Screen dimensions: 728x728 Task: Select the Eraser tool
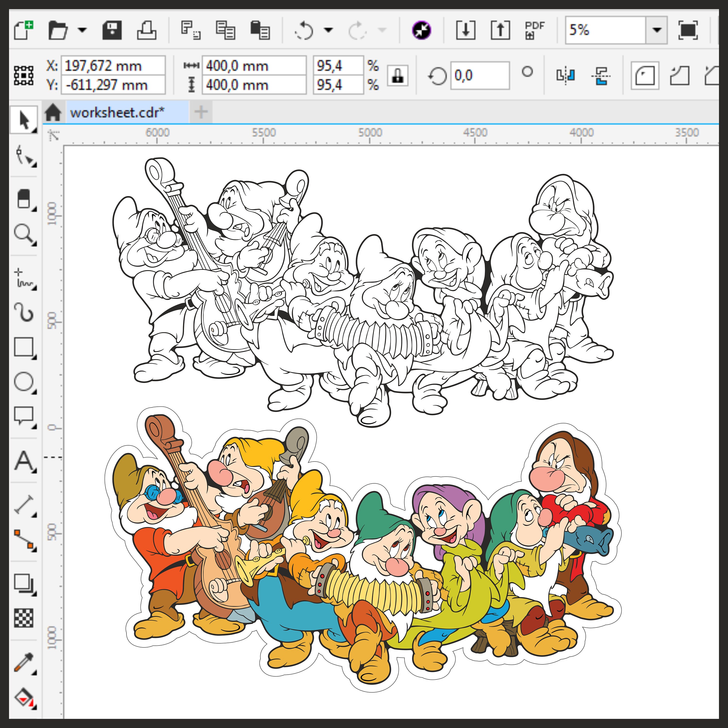[x=24, y=198]
